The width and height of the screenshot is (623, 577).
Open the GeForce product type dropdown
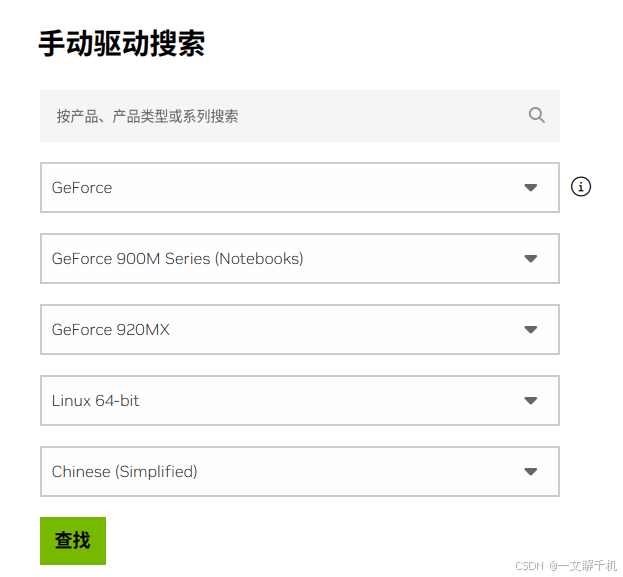coord(299,188)
